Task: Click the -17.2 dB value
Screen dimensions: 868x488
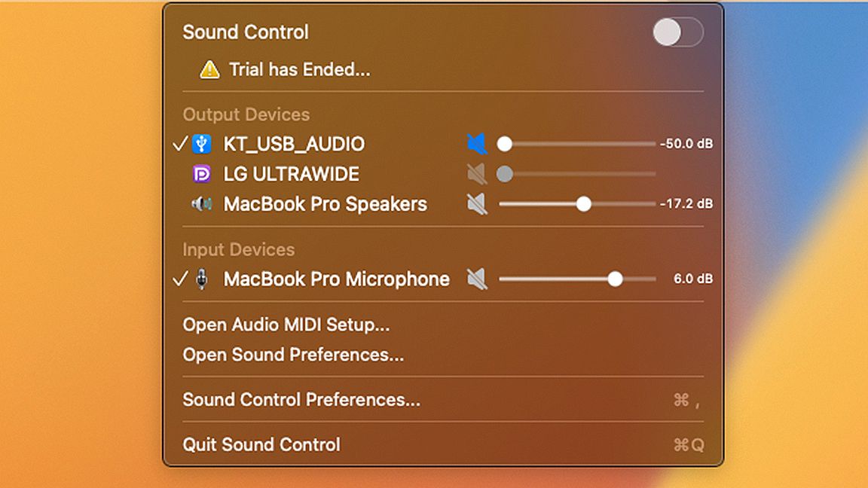Action: [x=686, y=203]
